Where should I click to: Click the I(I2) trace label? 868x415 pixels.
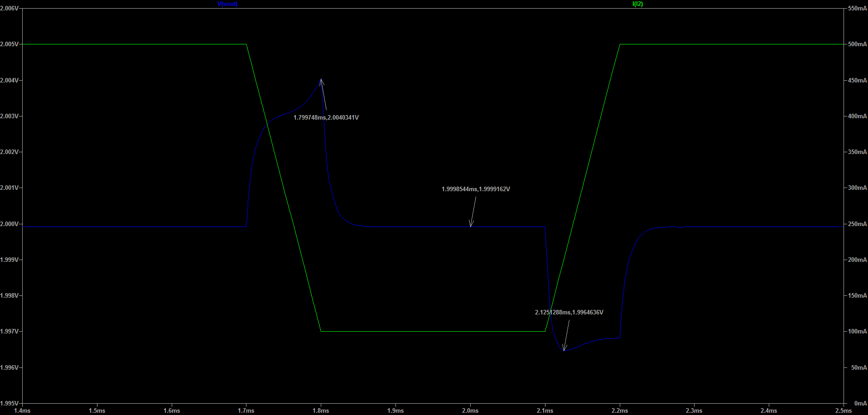tap(637, 4)
